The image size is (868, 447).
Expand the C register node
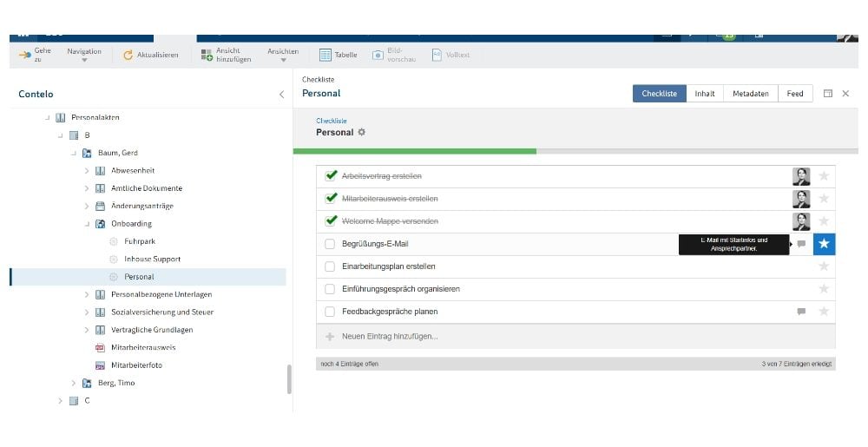tap(61, 400)
